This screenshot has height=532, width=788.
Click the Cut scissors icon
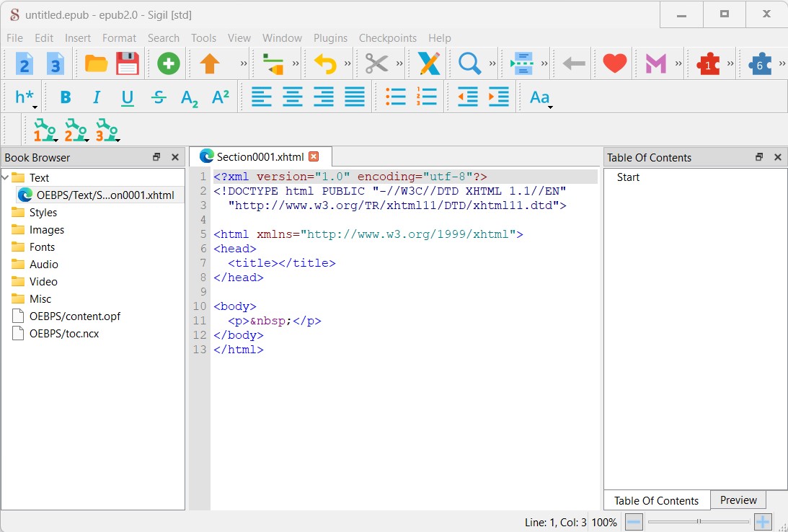point(376,63)
